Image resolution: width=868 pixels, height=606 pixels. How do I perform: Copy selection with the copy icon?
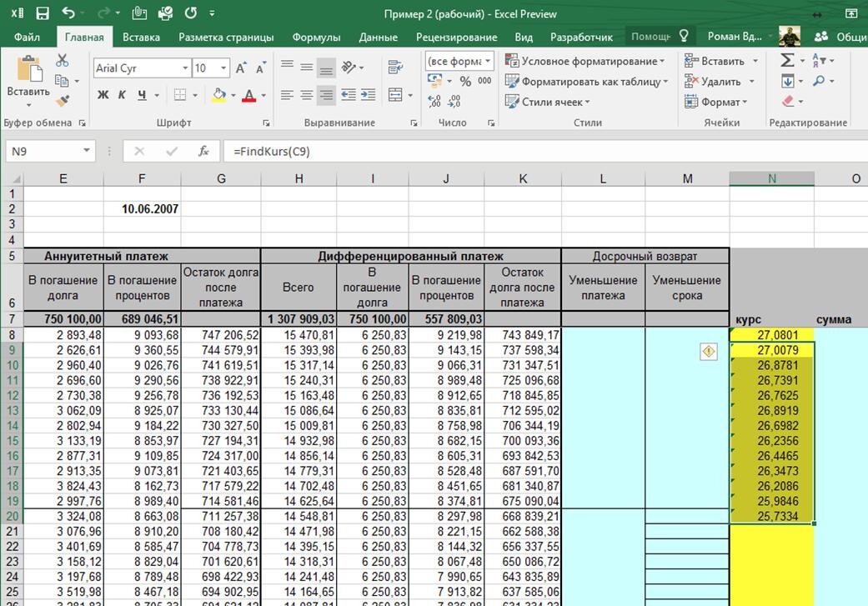62,81
